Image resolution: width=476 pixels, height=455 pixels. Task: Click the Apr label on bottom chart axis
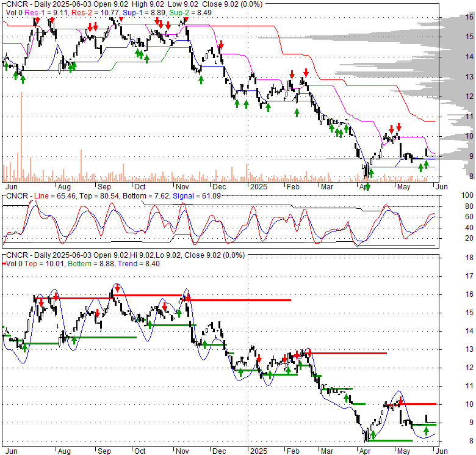[x=364, y=451]
